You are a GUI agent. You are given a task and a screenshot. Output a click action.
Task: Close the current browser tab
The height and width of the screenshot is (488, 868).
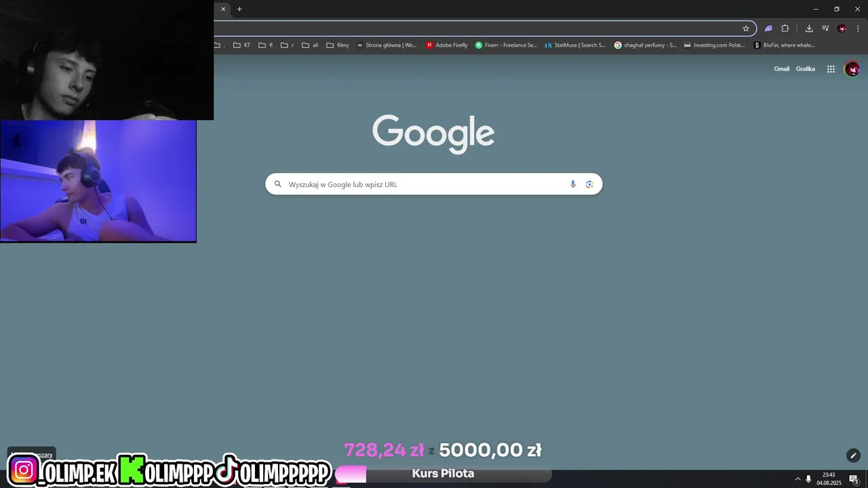[x=223, y=9]
